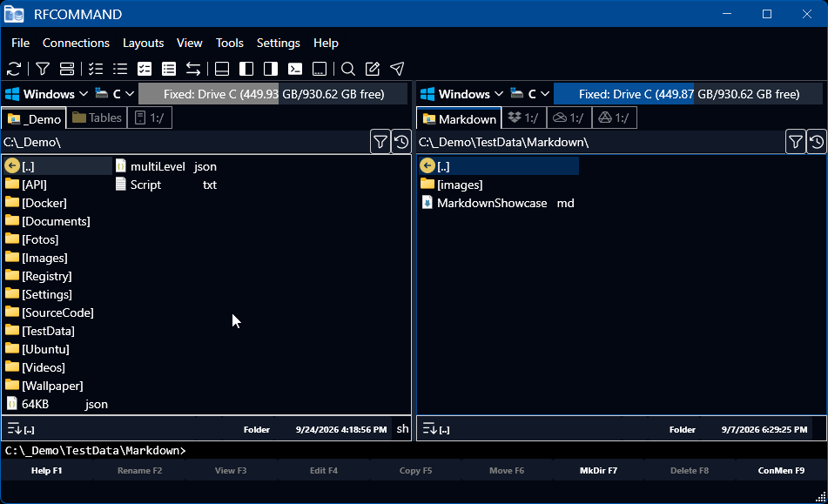Click the Help F1 button
828x504 pixels.
tap(46, 470)
